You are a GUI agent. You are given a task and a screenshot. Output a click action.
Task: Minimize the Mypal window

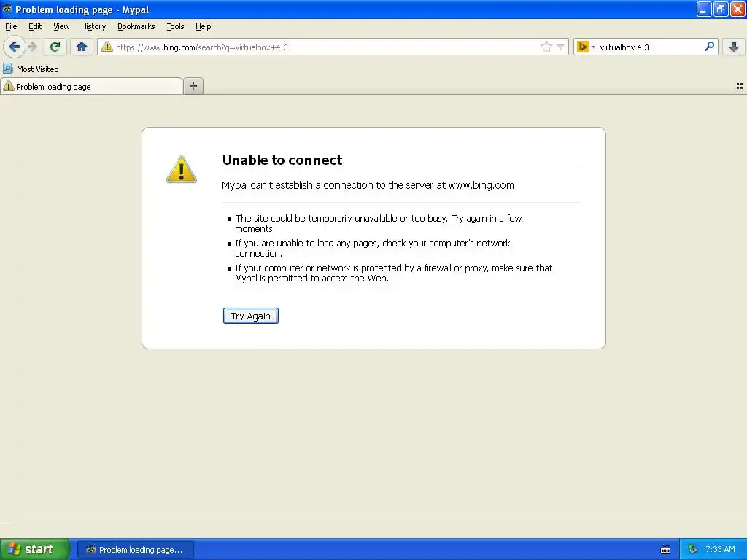(x=704, y=9)
